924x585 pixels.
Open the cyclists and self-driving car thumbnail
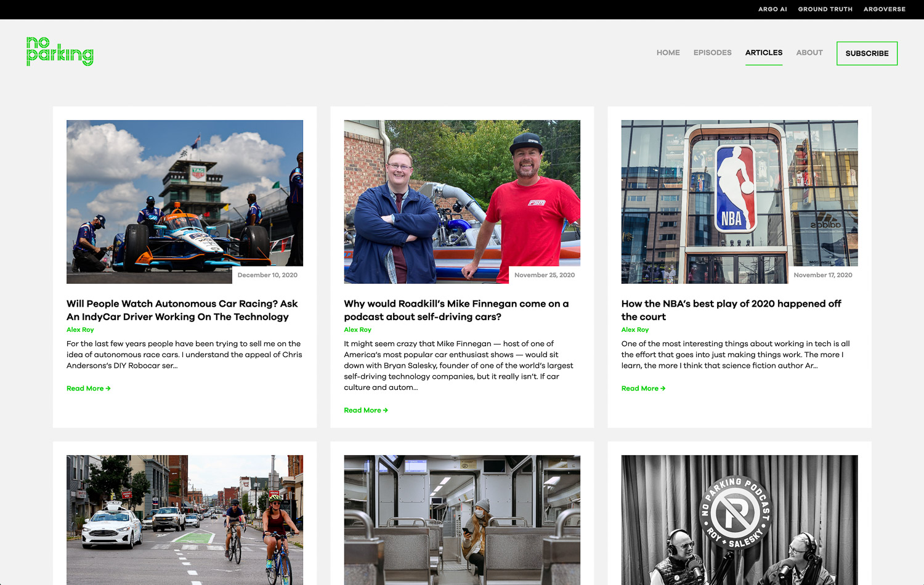click(185, 520)
